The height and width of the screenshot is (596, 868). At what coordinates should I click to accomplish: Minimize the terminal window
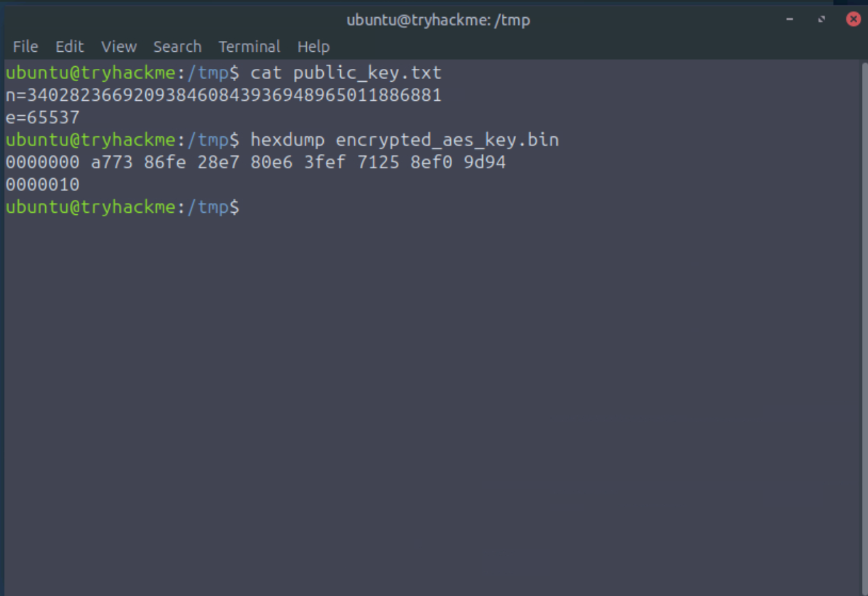click(791, 20)
